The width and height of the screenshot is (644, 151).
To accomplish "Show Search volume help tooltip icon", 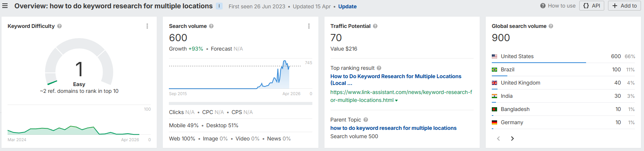I will click(x=211, y=26).
